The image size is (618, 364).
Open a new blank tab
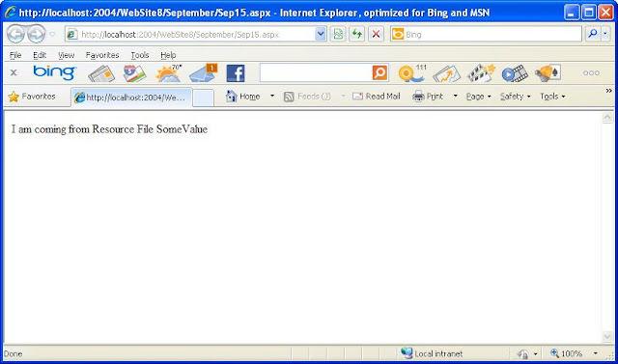[x=204, y=98]
